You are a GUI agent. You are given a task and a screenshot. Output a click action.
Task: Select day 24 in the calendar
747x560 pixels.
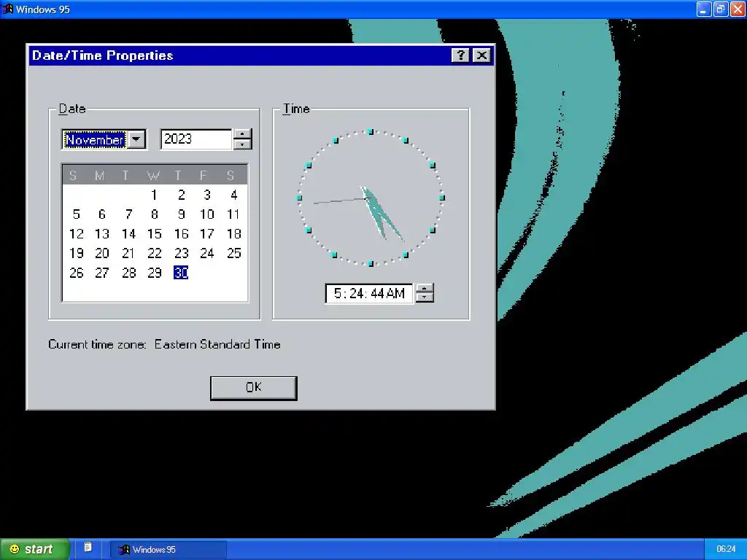[x=206, y=253]
